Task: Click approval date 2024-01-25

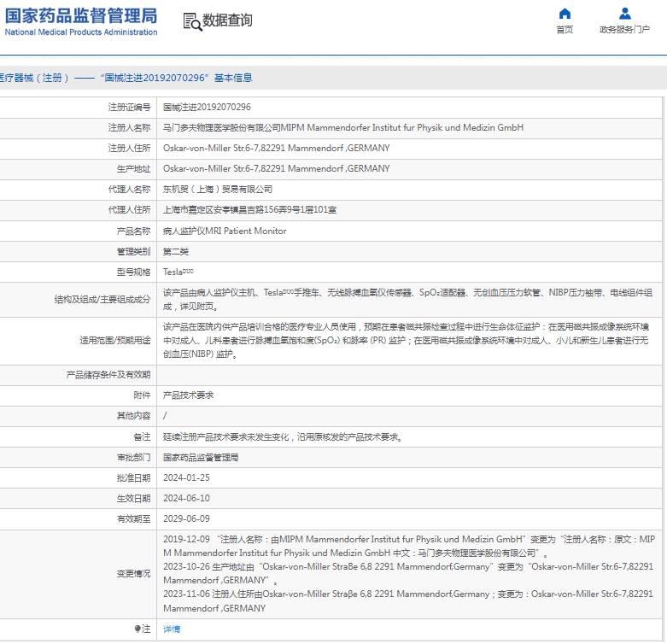Action: (186, 477)
